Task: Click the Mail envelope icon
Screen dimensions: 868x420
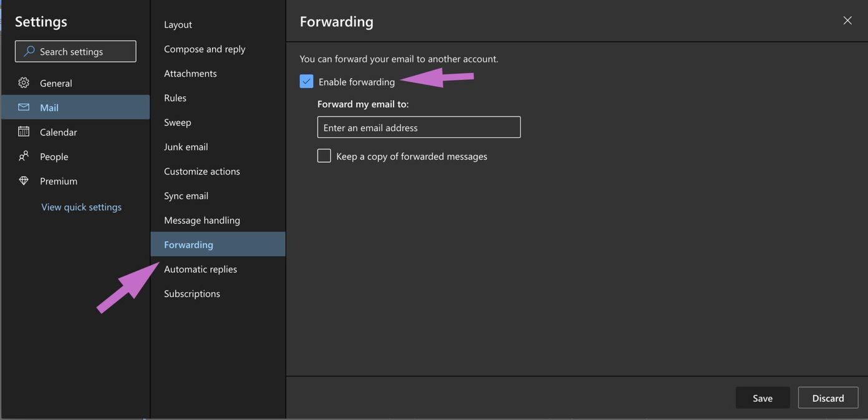Action: 24,107
